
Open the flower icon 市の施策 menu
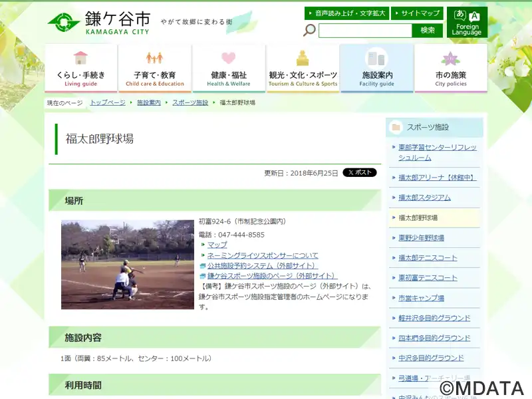click(451, 68)
